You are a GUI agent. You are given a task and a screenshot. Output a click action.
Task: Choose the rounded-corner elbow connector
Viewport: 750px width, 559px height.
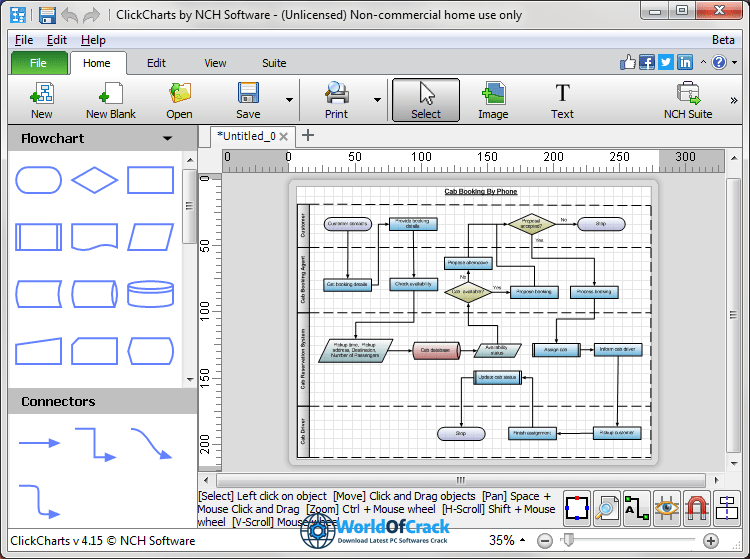[x=39, y=501]
